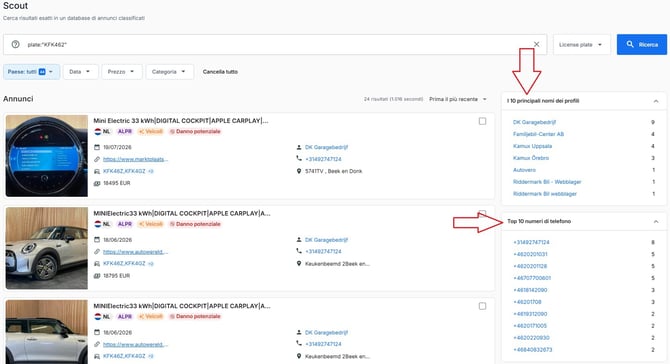This screenshot has width=670, height=364.
Task: Change sorting via Prima il più recente
Action: (458, 99)
